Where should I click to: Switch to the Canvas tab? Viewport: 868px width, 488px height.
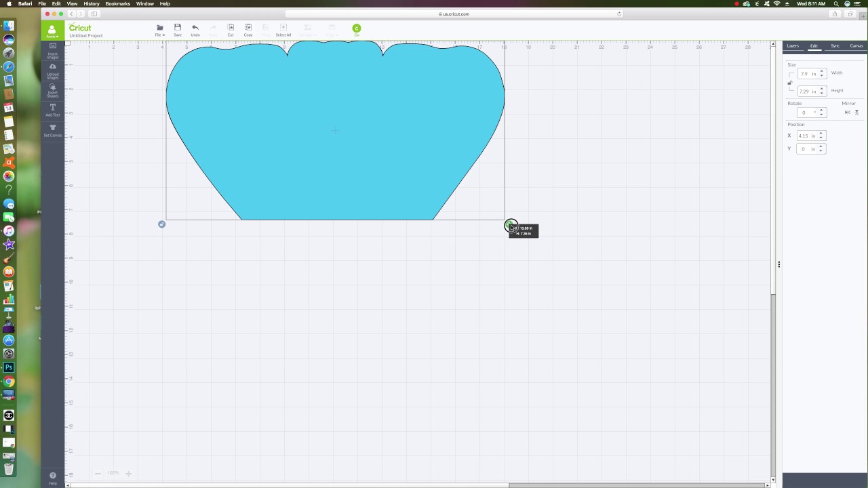pos(856,46)
